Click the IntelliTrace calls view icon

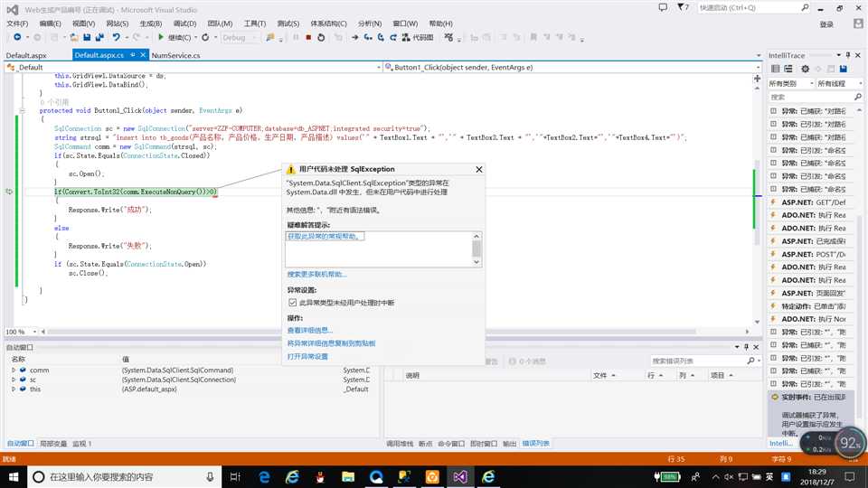pos(788,69)
